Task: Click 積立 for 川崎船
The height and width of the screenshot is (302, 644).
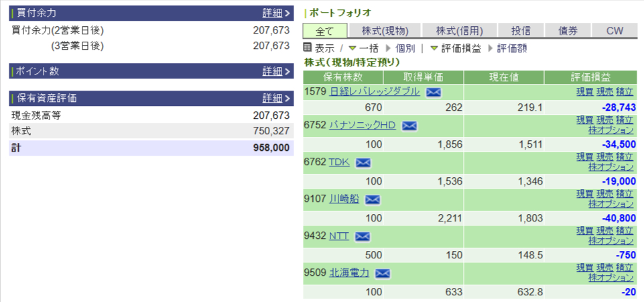Action: click(x=625, y=194)
